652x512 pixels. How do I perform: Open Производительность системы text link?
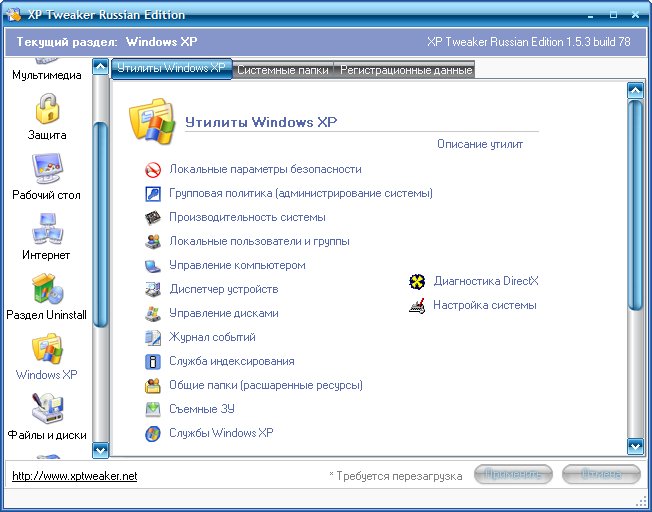(x=247, y=217)
